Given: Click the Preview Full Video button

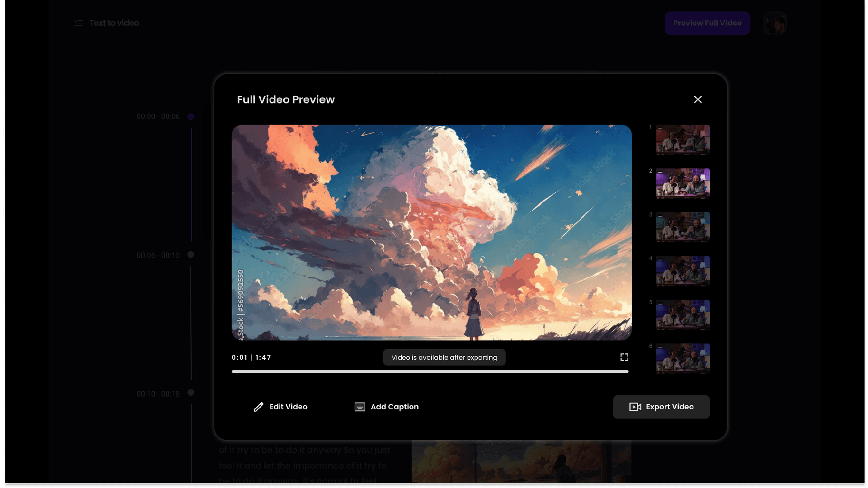Looking at the screenshot, I should click(x=707, y=23).
